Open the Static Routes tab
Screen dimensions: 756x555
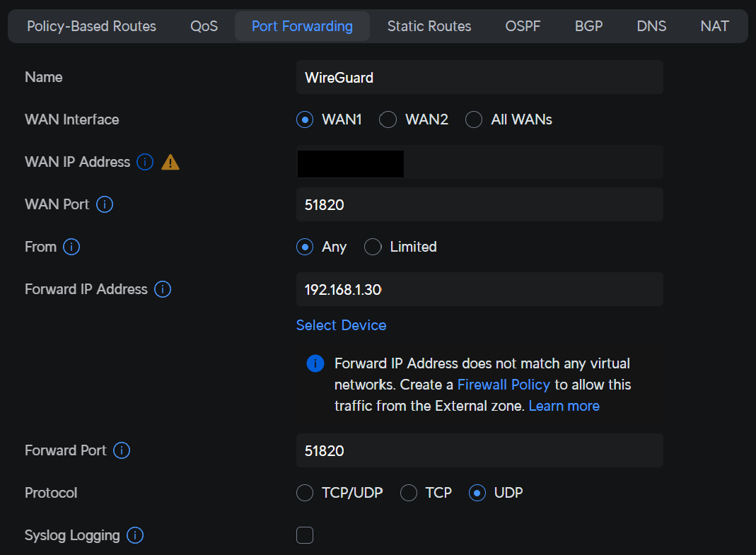429,26
